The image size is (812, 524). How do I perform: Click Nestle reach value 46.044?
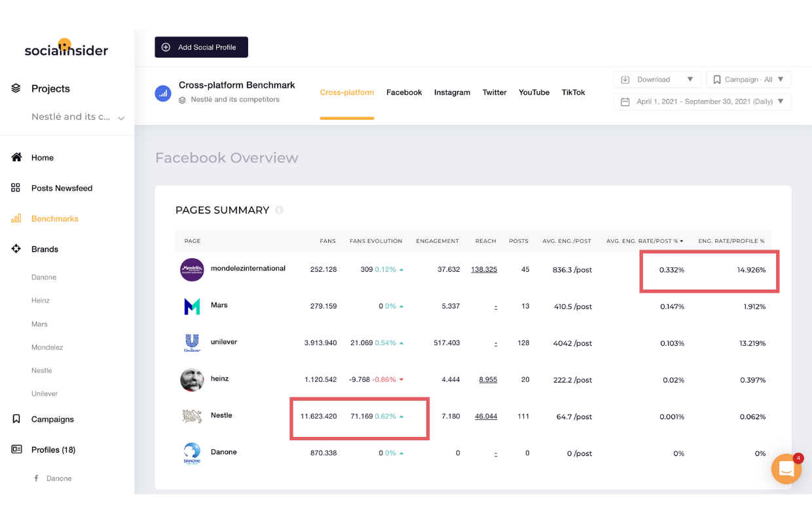coord(486,417)
